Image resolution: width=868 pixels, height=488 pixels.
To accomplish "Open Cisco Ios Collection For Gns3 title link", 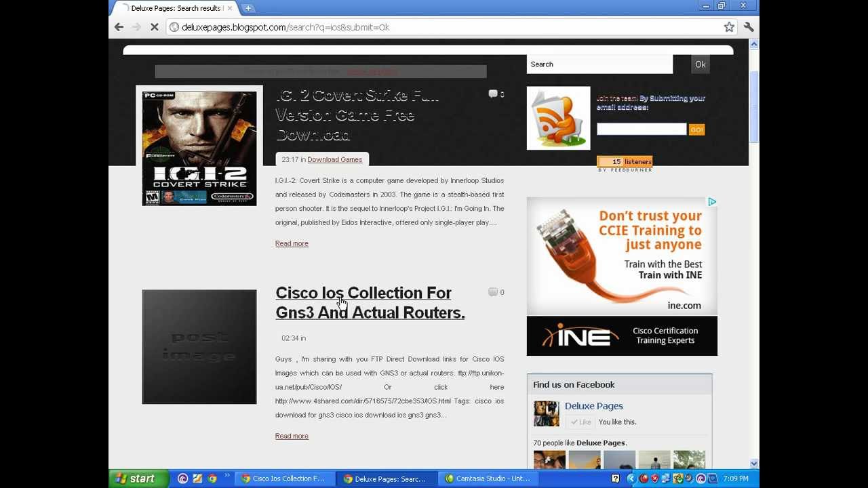I will 370,302.
